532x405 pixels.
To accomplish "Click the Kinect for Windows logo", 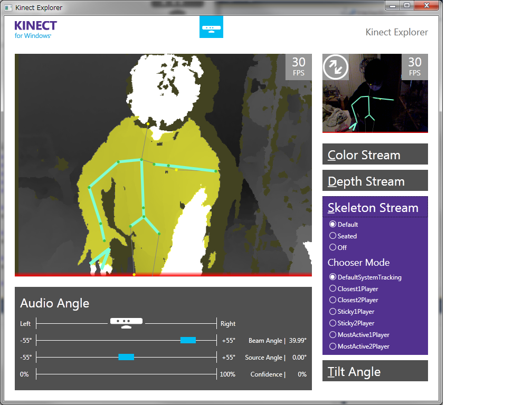I will pyautogui.click(x=35, y=30).
